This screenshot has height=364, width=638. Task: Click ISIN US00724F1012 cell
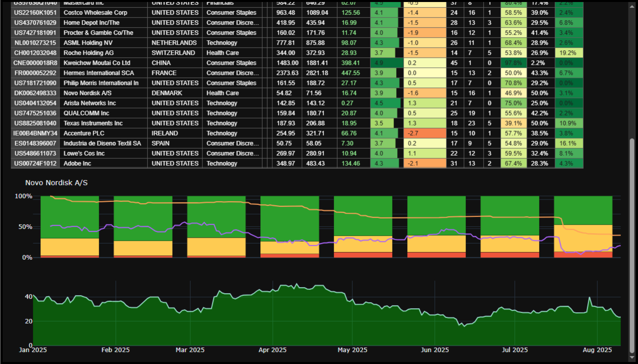pyautogui.click(x=35, y=164)
